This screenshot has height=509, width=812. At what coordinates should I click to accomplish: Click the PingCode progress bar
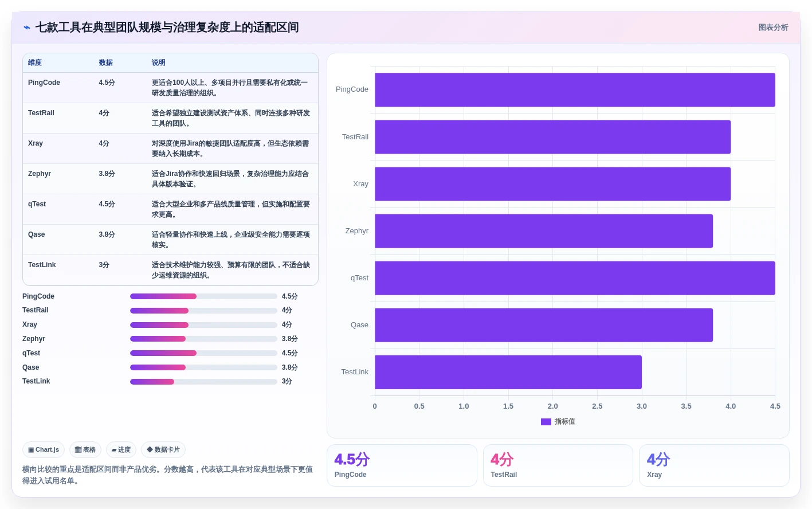point(203,296)
